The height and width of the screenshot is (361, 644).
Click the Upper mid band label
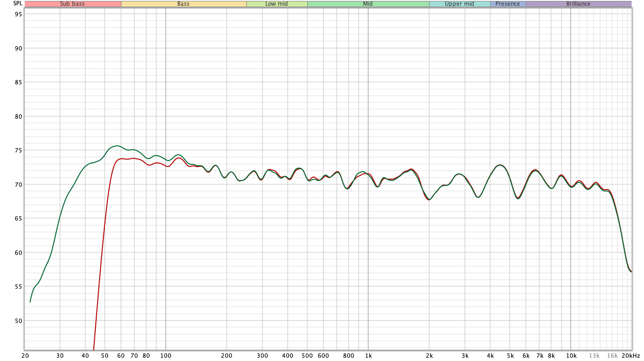460,4
